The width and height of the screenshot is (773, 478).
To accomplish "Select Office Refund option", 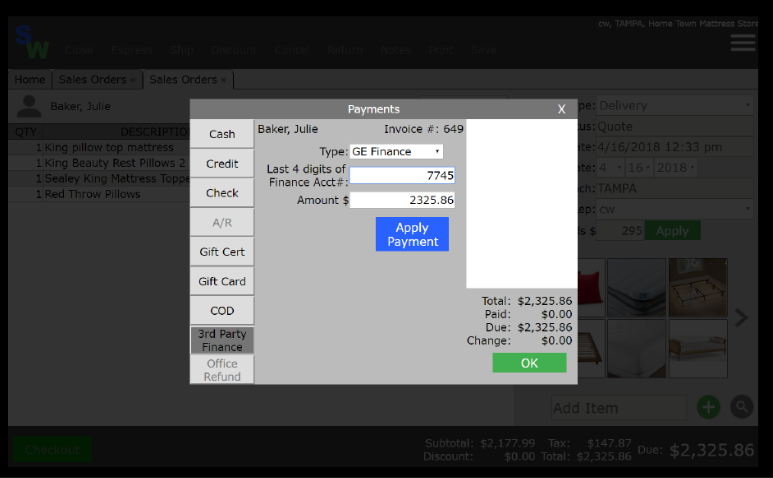I will click(x=222, y=370).
